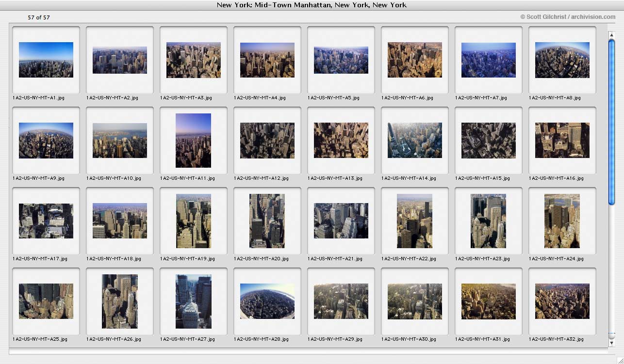Select thumbnail 1A2-US-NY-MT-A15.jpg
This screenshot has height=364, width=624.
tap(489, 141)
